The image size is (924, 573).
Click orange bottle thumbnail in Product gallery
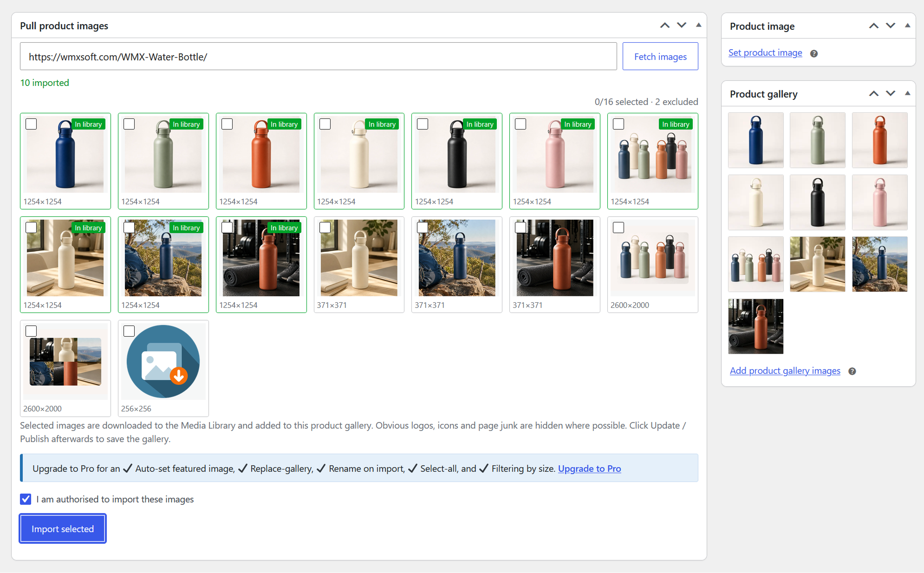click(880, 140)
